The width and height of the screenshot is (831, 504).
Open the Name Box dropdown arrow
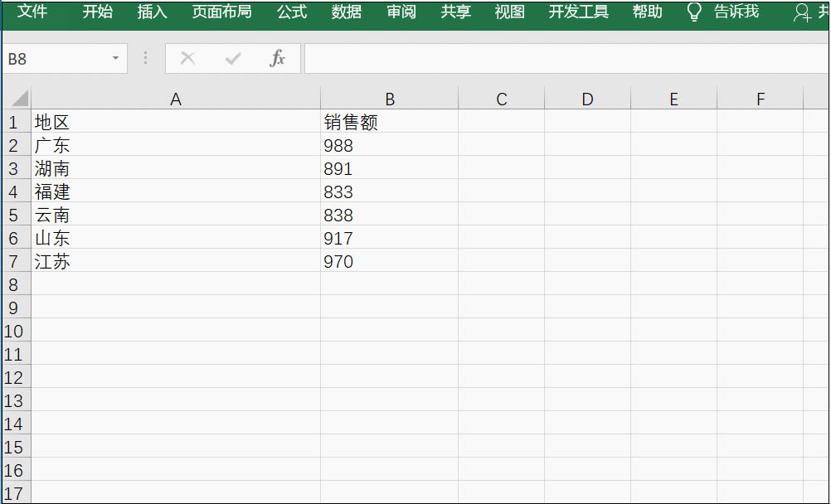[x=115, y=58]
